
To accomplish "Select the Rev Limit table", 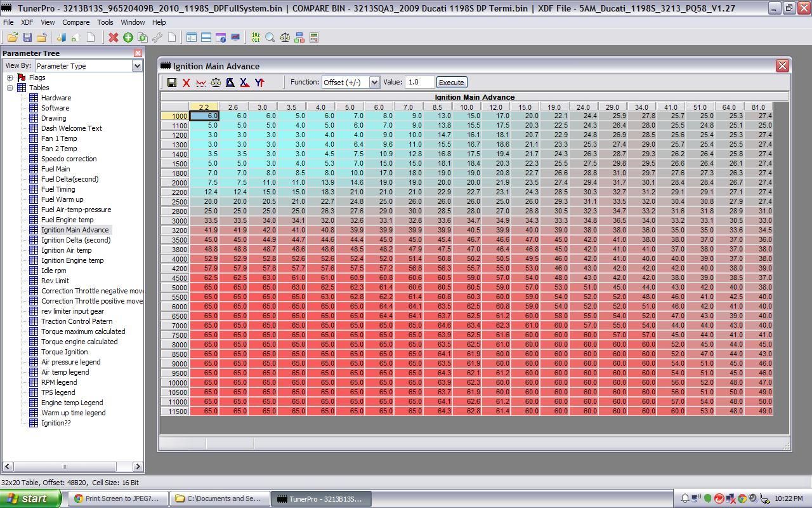I will pos(55,281).
